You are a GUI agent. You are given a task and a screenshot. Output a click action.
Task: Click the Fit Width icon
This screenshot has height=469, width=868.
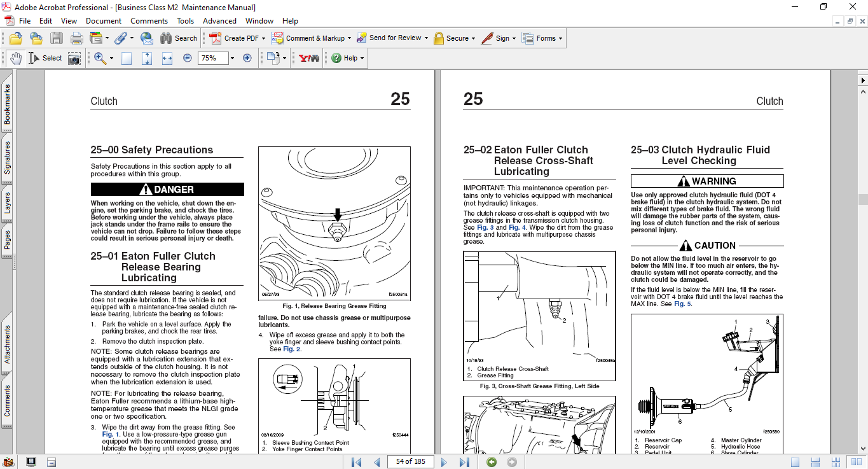pyautogui.click(x=167, y=58)
